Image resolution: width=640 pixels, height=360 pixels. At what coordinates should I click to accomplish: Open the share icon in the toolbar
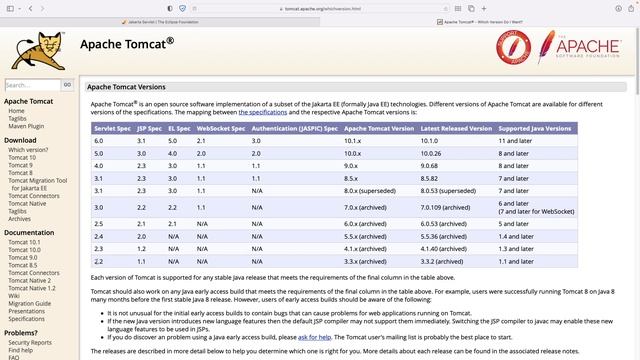(631, 9)
